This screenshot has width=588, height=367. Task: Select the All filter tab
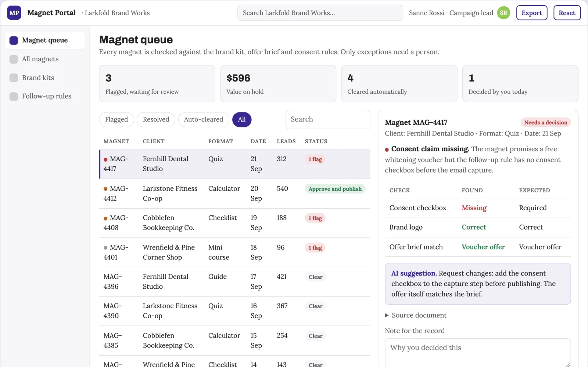coord(242,119)
